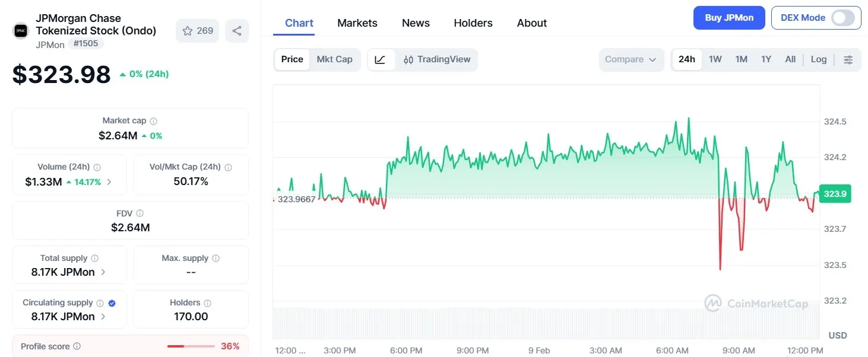Enable DEX Mode with the toggle switch
The image size is (868, 357).
[843, 18]
